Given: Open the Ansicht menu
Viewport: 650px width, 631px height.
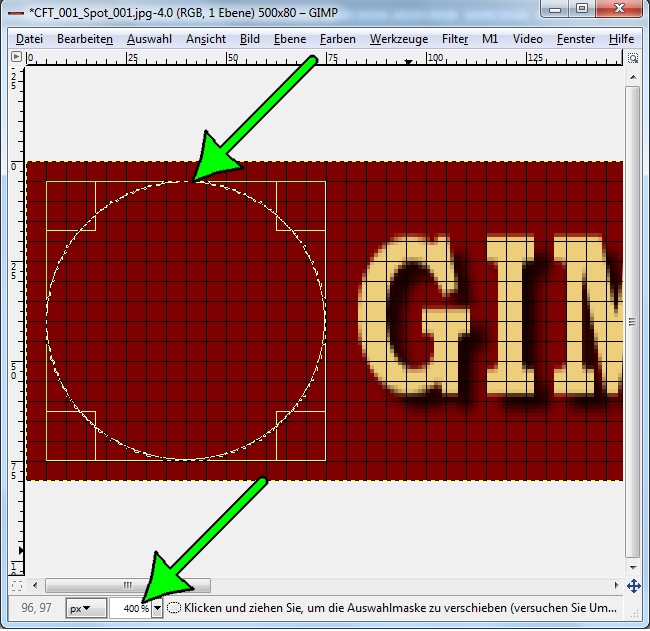Looking at the screenshot, I should tap(206, 39).
